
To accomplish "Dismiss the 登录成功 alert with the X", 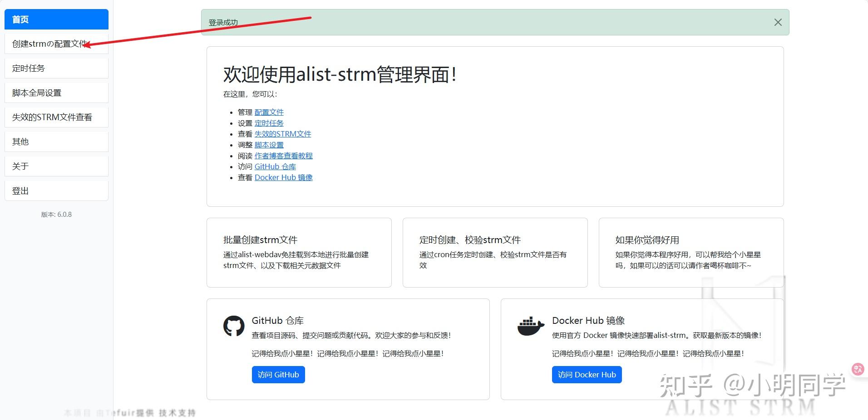I will tap(777, 22).
